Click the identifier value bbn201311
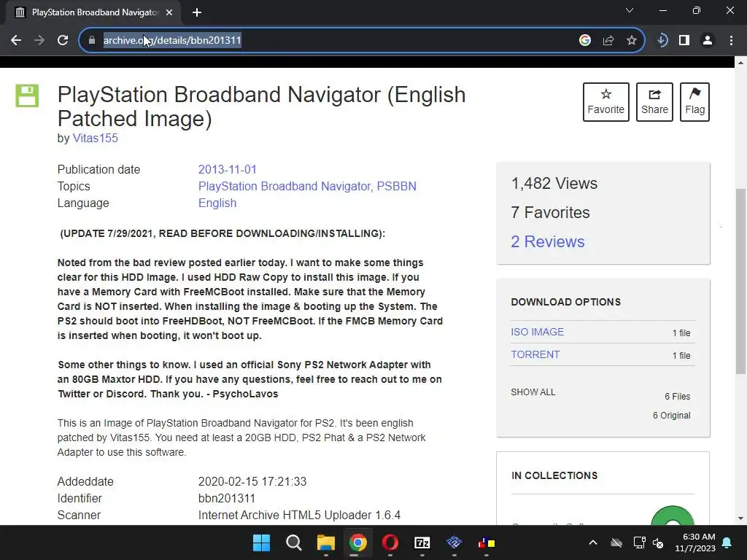Screen dimensions: 747x560 [227, 499]
